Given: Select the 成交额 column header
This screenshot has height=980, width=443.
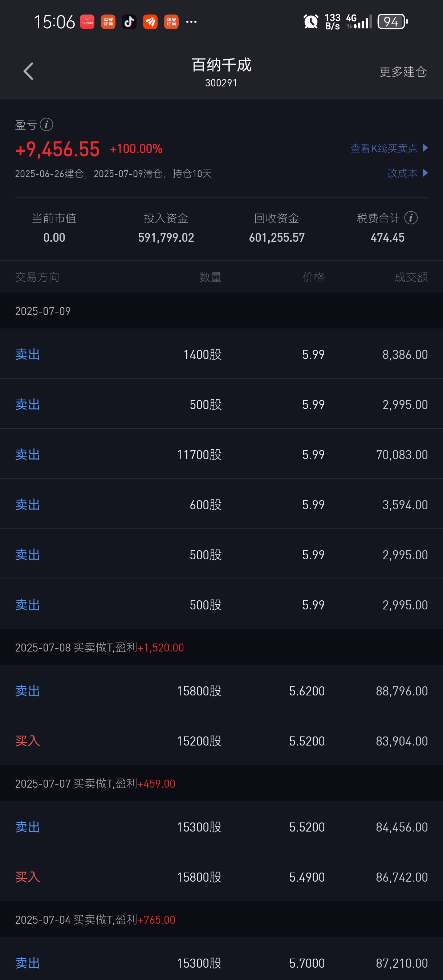Looking at the screenshot, I should 411,277.
